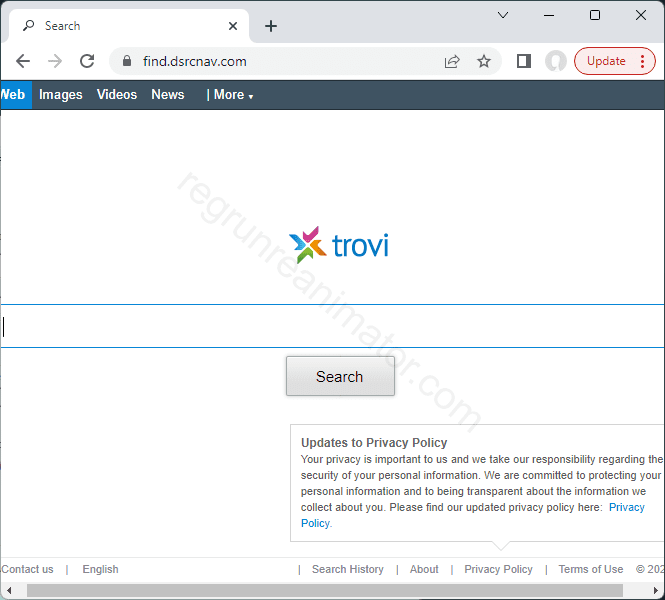Open the user profile avatar

pos(555,61)
